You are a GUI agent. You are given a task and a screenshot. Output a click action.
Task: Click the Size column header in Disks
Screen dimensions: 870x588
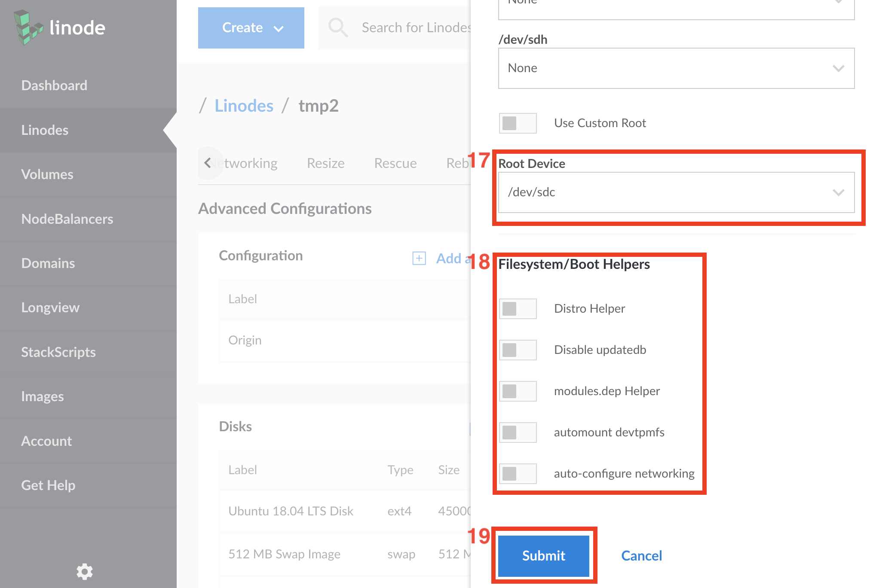click(x=449, y=470)
